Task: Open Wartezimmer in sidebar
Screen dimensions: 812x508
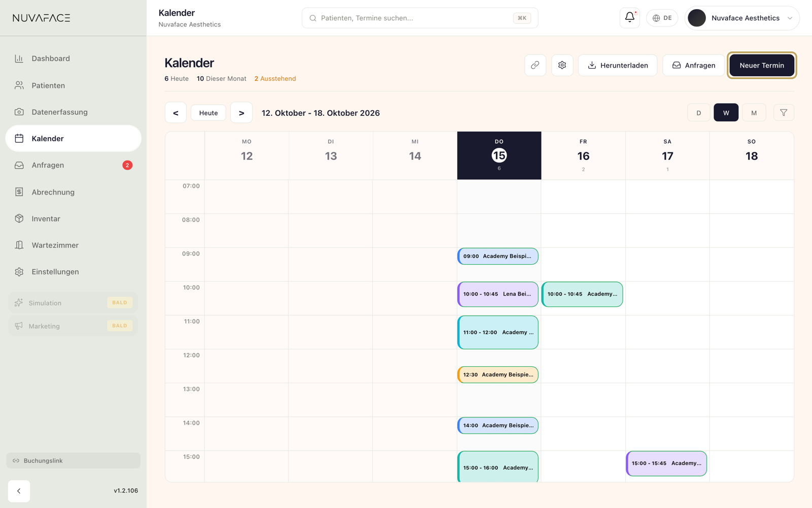Action: (x=73, y=245)
